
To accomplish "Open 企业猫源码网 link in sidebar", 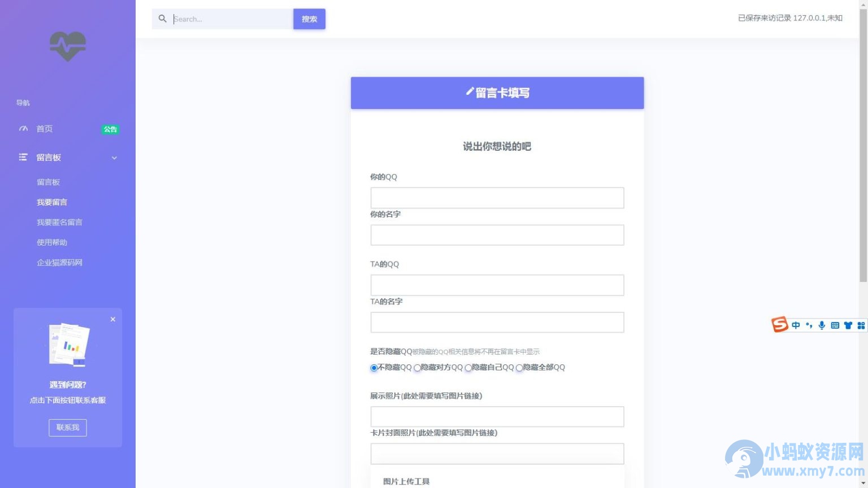I will click(59, 263).
